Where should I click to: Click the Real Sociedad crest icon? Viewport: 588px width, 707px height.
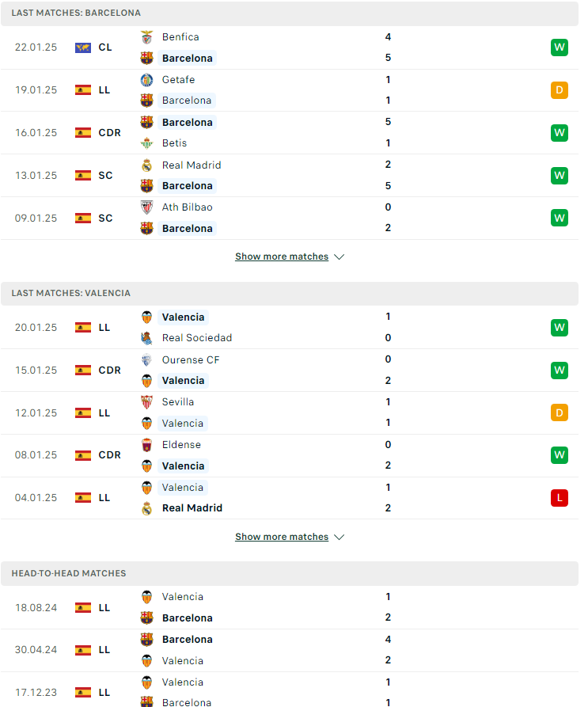[x=146, y=338]
